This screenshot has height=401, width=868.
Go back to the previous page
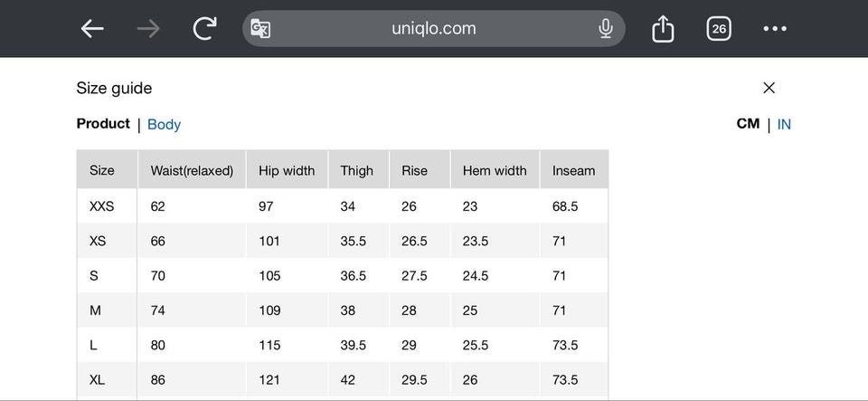click(92, 29)
